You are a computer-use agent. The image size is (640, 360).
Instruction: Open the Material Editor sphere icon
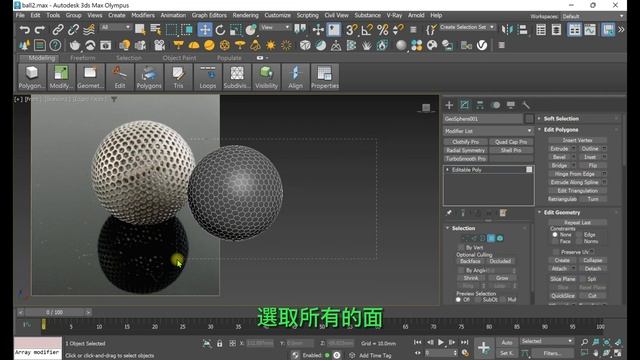click(x=401, y=45)
